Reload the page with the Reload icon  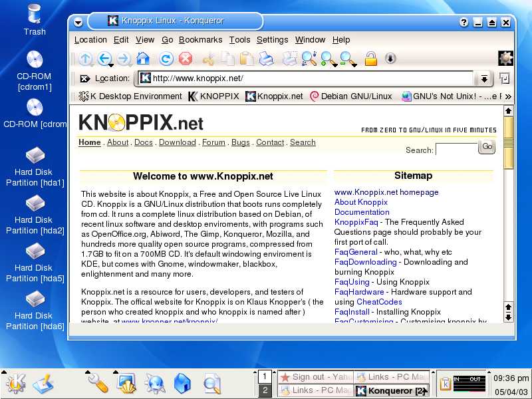(166, 59)
